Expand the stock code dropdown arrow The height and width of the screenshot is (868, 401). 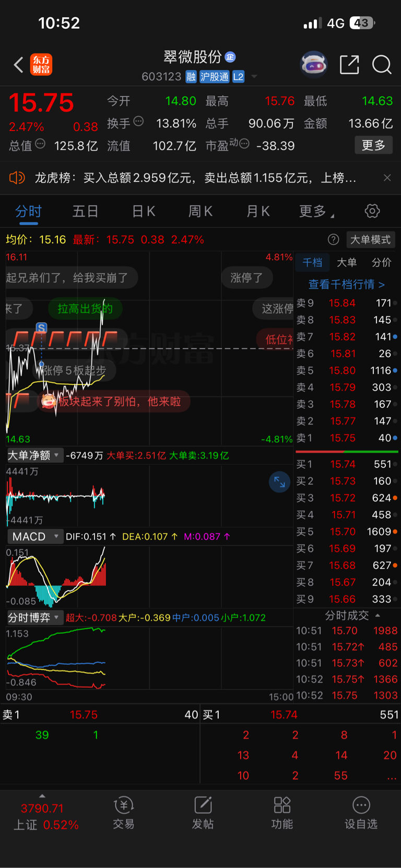pos(254,77)
